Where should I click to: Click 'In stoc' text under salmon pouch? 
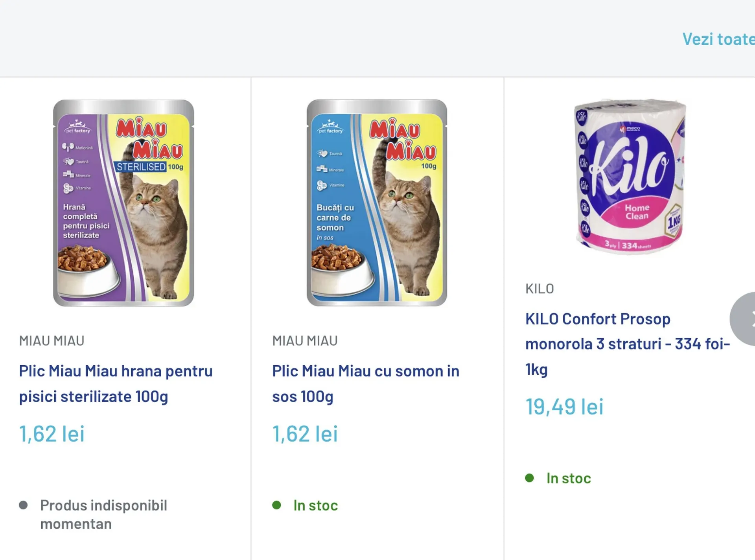[315, 505]
